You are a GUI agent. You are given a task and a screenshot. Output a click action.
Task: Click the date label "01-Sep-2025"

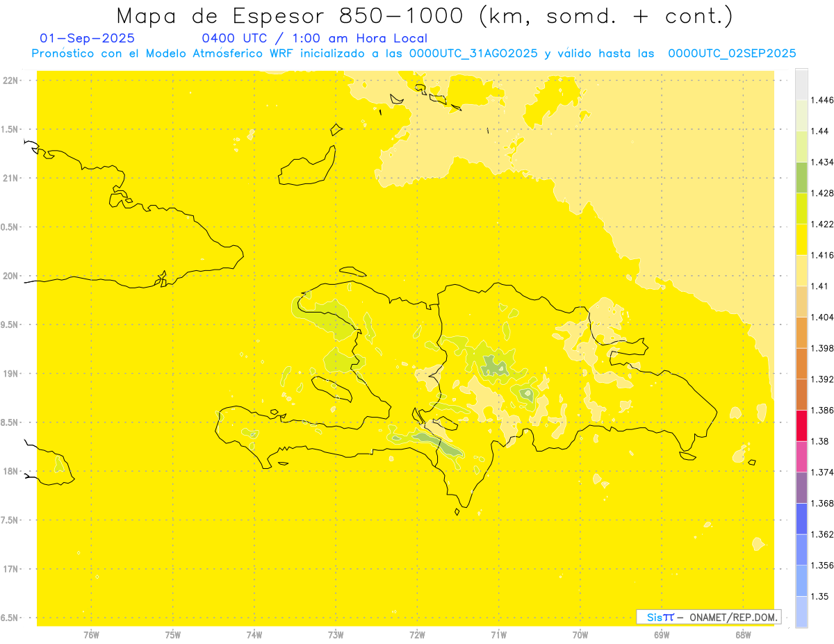88,39
